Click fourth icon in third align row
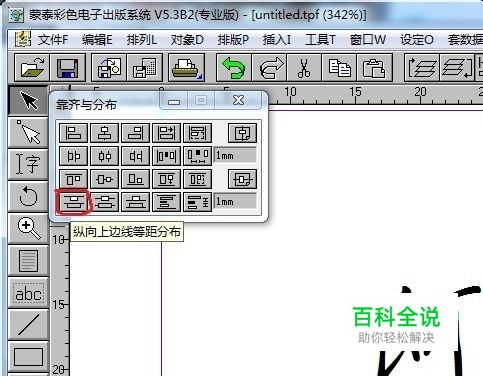The width and height of the screenshot is (483, 376). (x=166, y=179)
